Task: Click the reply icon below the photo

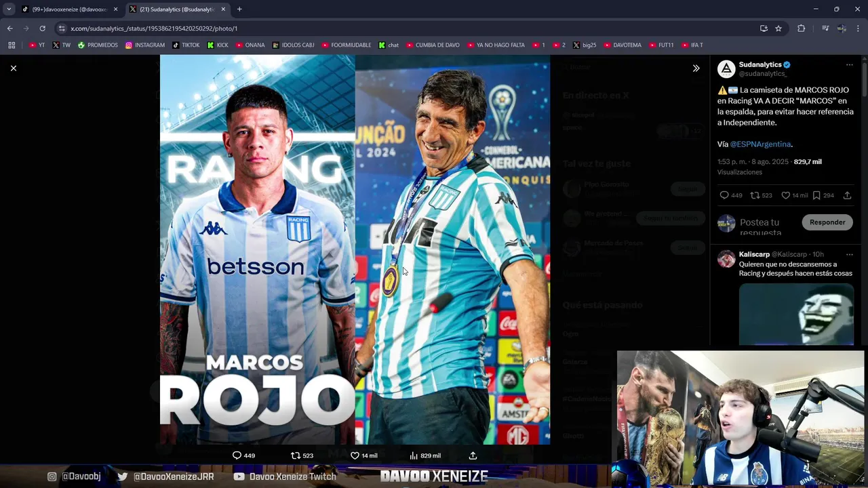Action: 237,455
